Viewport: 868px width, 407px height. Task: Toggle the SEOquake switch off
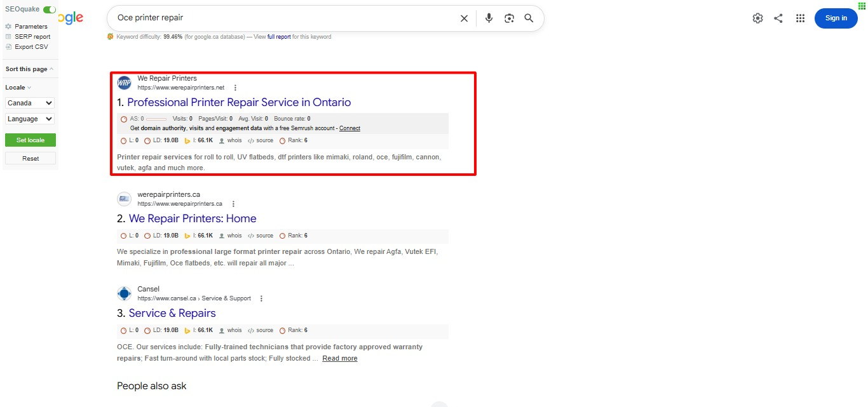(x=50, y=10)
